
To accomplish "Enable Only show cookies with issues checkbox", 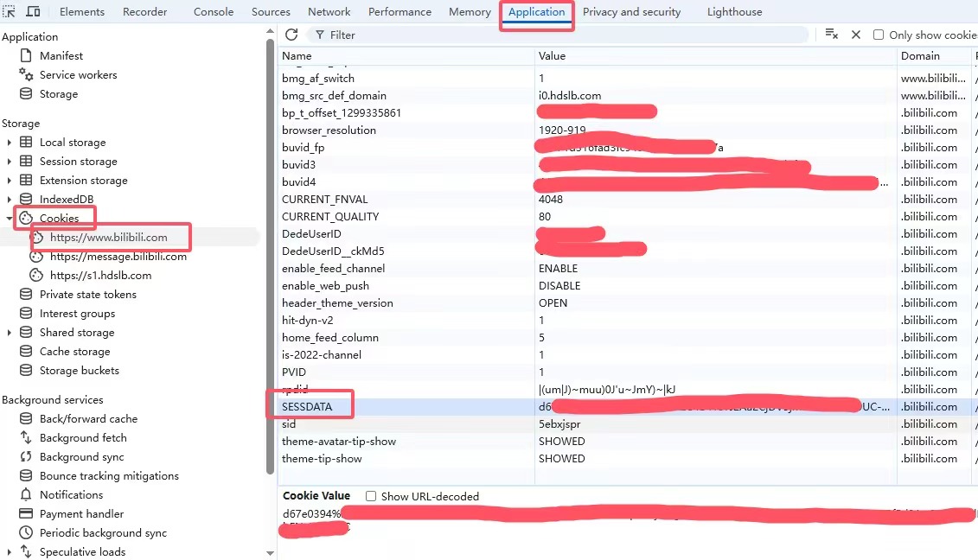I will tap(879, 35).
